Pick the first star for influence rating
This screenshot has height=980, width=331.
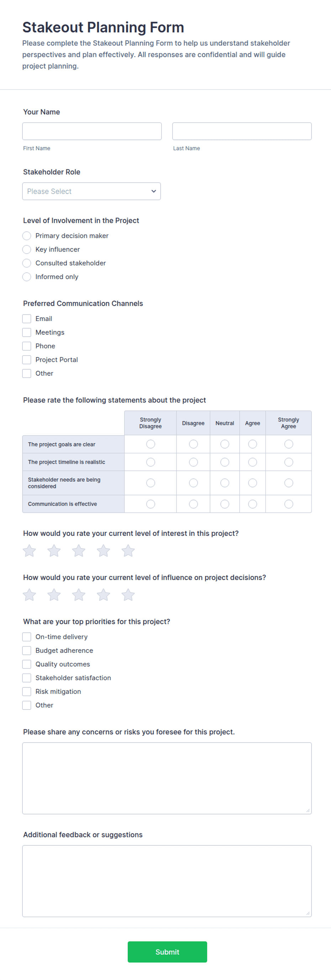tap(29, 595)
